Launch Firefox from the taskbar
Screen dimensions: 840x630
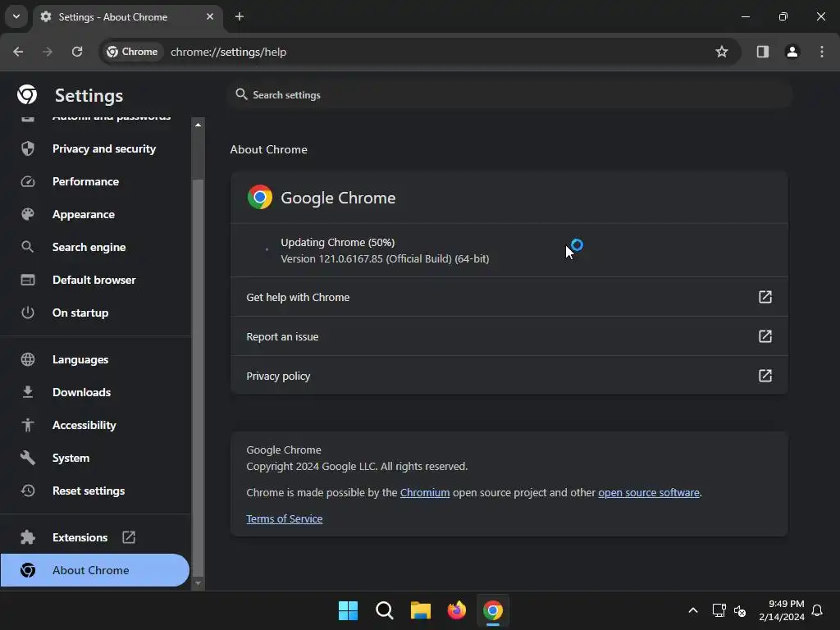(456, 610)
